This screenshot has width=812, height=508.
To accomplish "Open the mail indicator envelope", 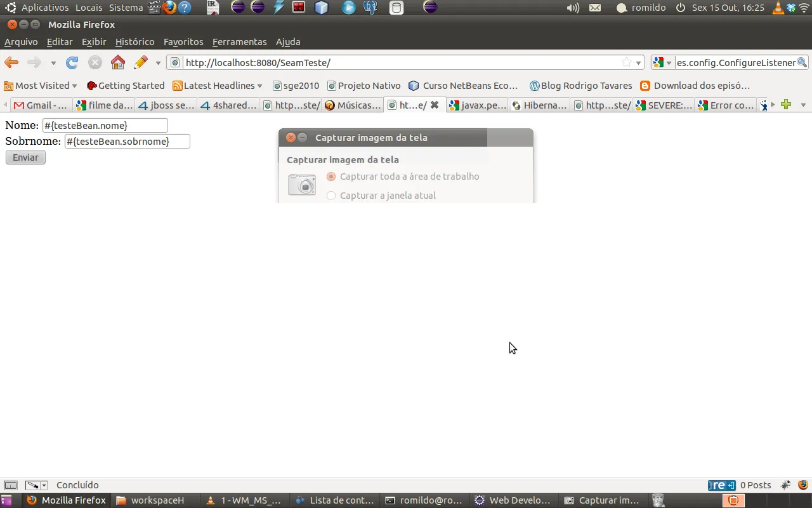I will (595, 8).
